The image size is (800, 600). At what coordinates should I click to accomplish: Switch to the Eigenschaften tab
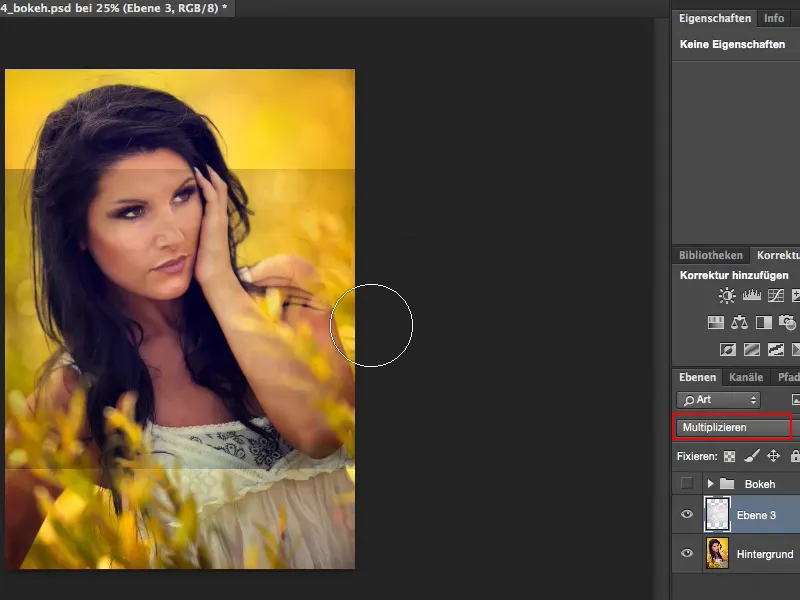(x=715, y=18)
